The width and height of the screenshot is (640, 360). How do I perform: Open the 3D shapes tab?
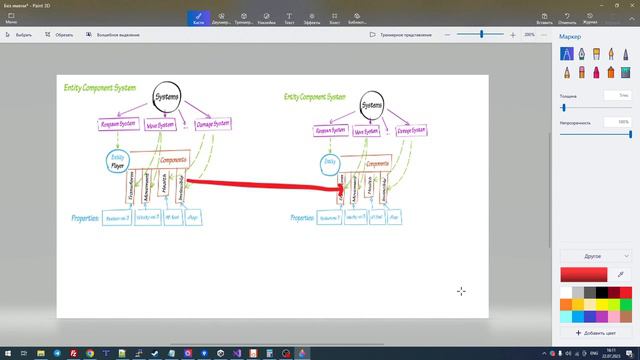tap(244, 18)
